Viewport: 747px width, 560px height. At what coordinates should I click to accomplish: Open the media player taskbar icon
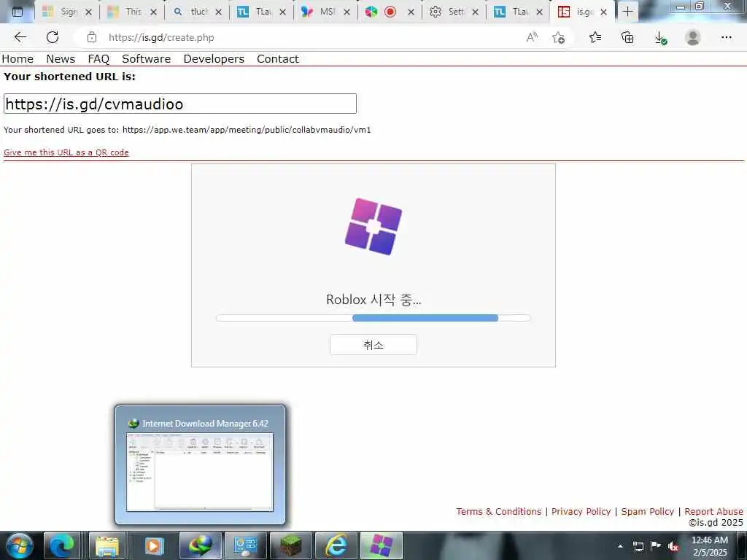153,545
